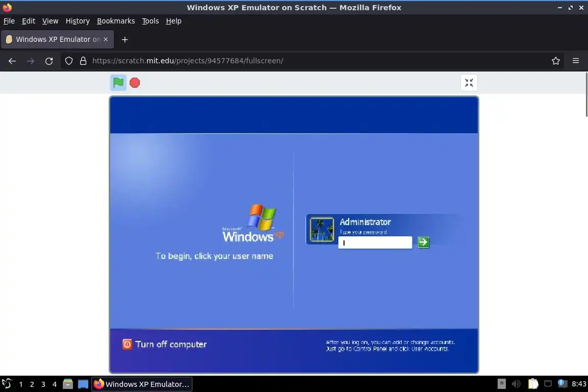Open the View menu
The height and width of the screenshot is (392, 588).
click(50, 21)
